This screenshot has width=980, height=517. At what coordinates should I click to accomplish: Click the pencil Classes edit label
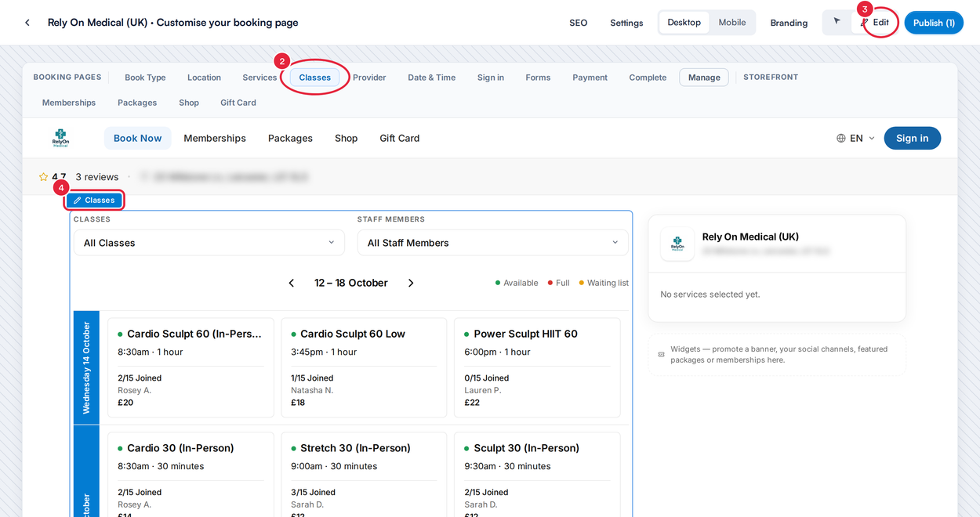tap(94, 201)
